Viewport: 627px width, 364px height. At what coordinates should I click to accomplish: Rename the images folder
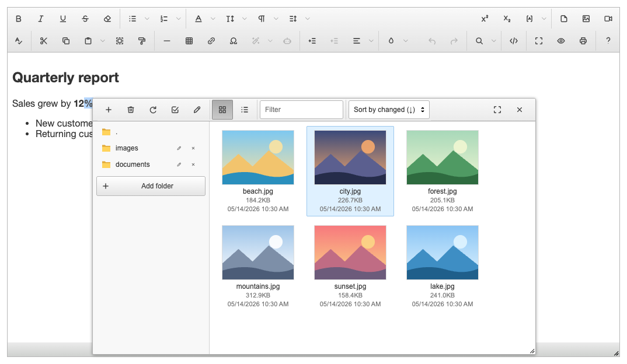tap(179, 148)
